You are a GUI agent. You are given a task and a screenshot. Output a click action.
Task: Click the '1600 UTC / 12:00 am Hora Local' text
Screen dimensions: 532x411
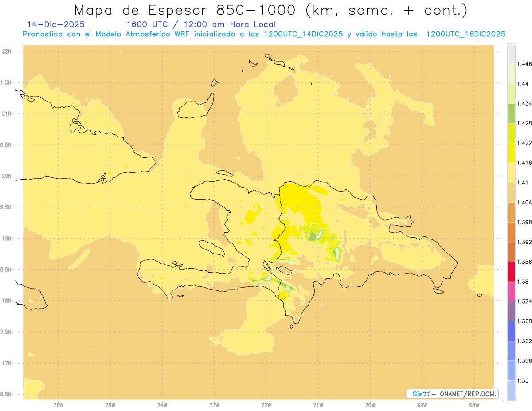201,25
